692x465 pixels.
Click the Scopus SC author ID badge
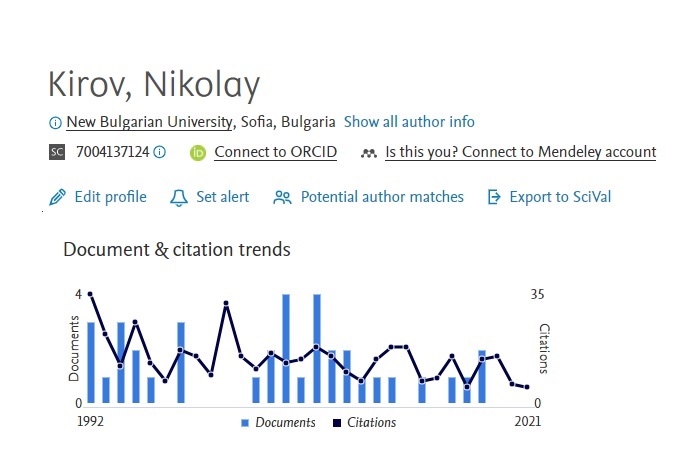coord(56,153)
